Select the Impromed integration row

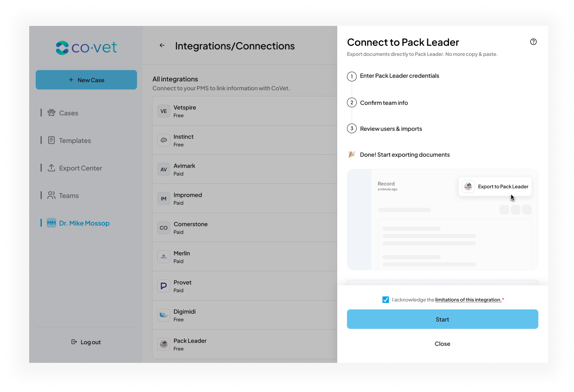pos(245,198)
